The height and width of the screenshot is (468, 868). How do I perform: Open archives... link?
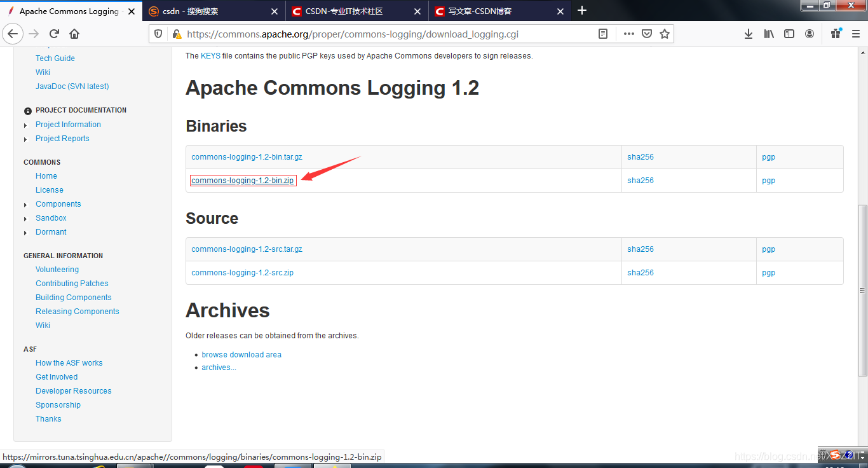tap(219, 368)
